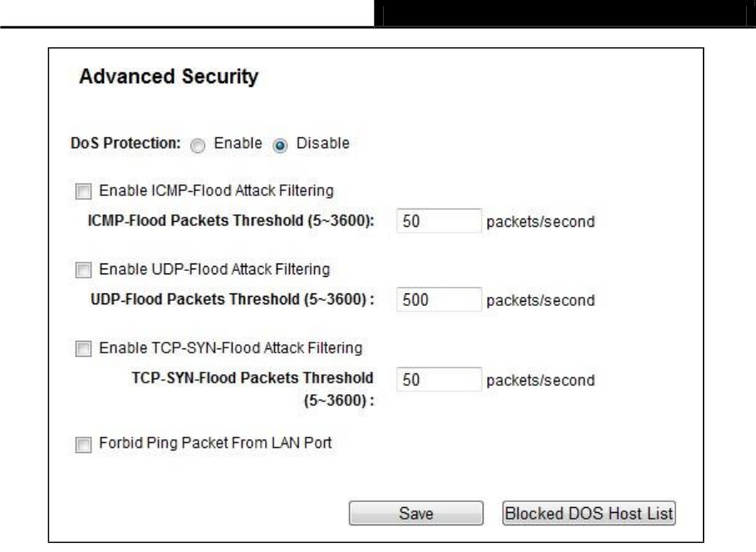Click the UDP-Flood Packets Threshold (5~3600) label
The image size is (756, 552).
232,300
